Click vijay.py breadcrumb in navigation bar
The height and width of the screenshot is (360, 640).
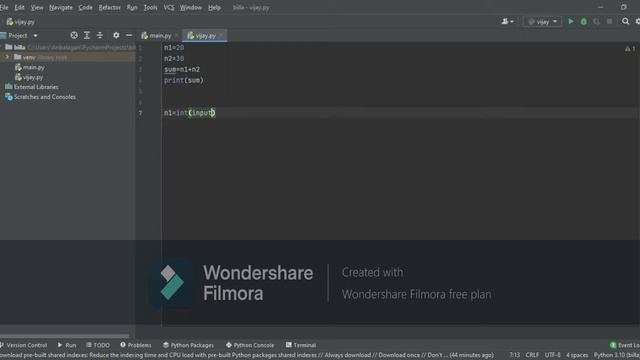tap(21, 22)
